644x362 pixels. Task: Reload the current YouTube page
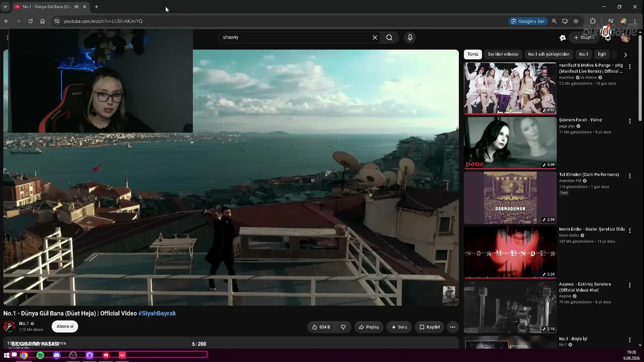click(x=30, y=21)
